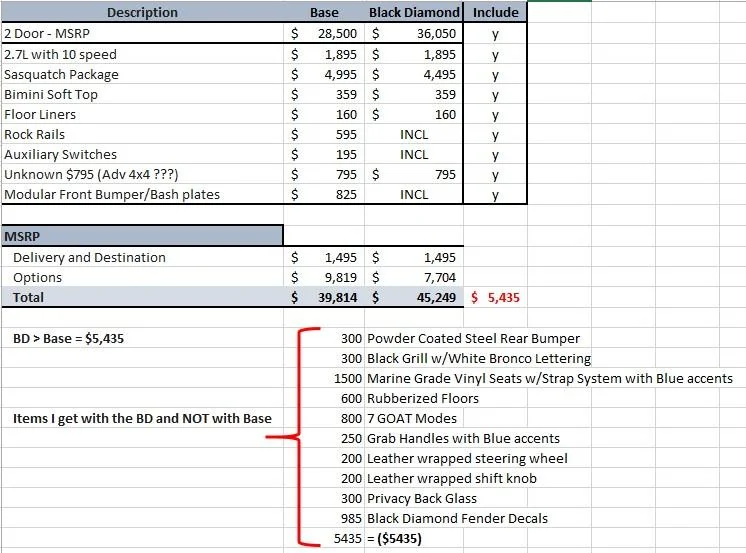Select the Description header cell
Image resolution: width=746 pixels, height=553 pixels.
142,12
